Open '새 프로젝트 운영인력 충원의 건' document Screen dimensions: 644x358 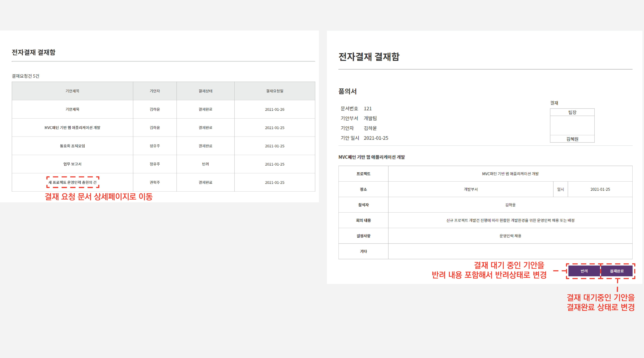tap(72, 182)
